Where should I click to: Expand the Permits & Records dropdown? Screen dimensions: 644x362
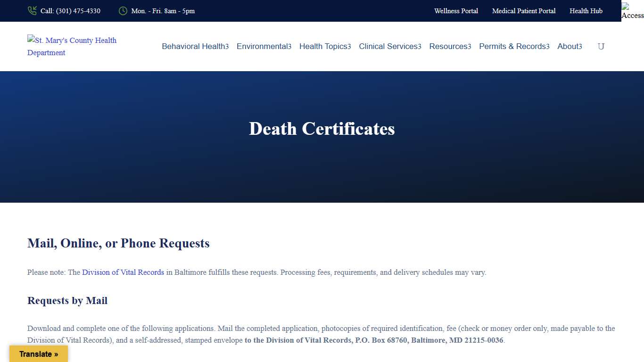[x=513, y=46]
